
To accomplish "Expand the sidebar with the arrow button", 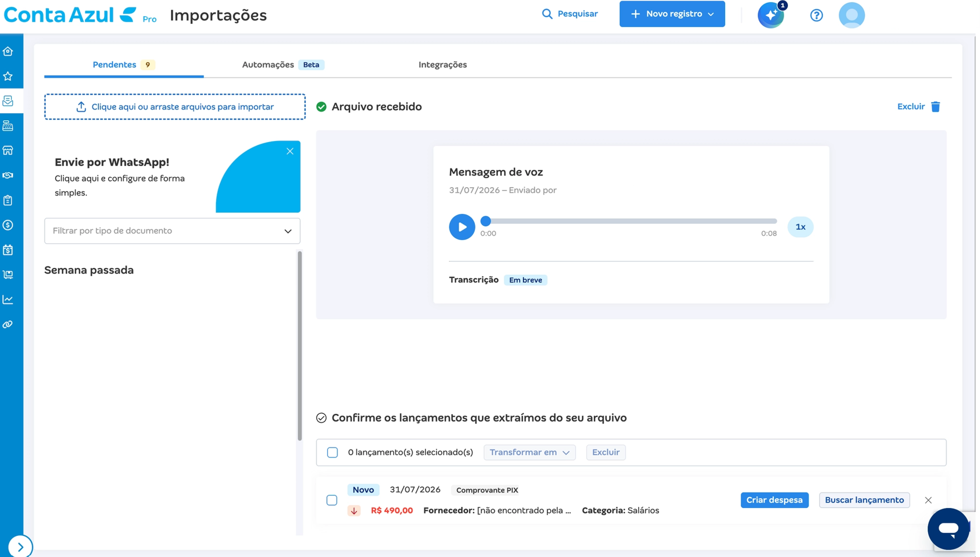I will [20, 546].
